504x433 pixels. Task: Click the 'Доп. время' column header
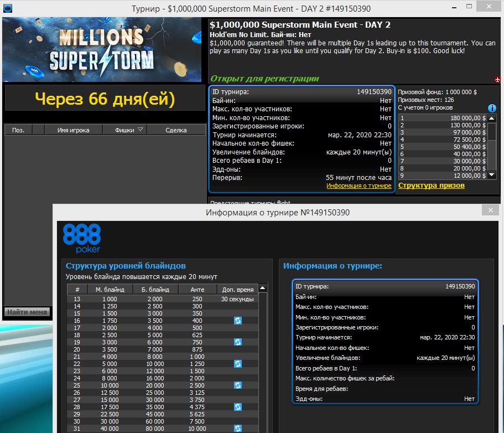click(x=238, y=290)
